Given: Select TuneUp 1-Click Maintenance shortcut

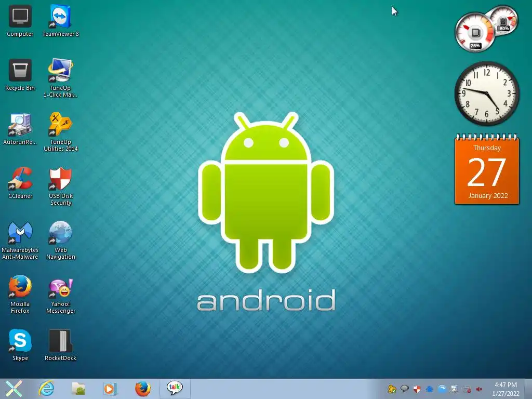Looking at the screenshot, I should point(60,78).
